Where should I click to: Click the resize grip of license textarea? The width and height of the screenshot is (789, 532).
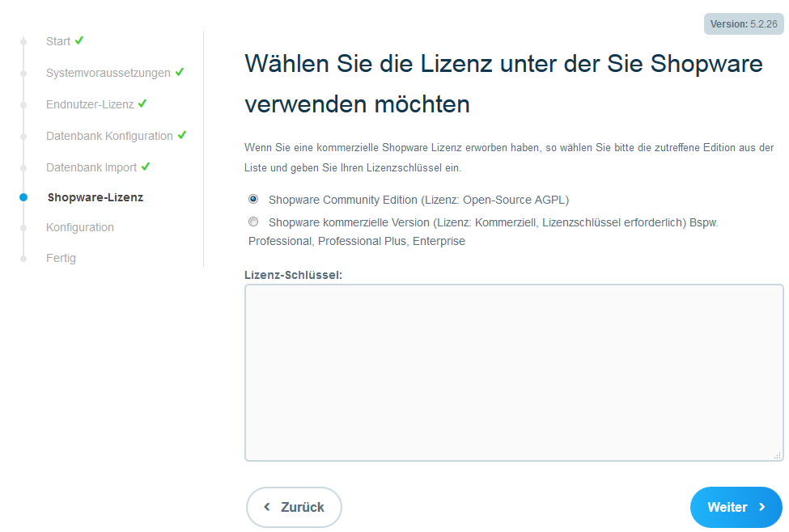tap(778, 455)
